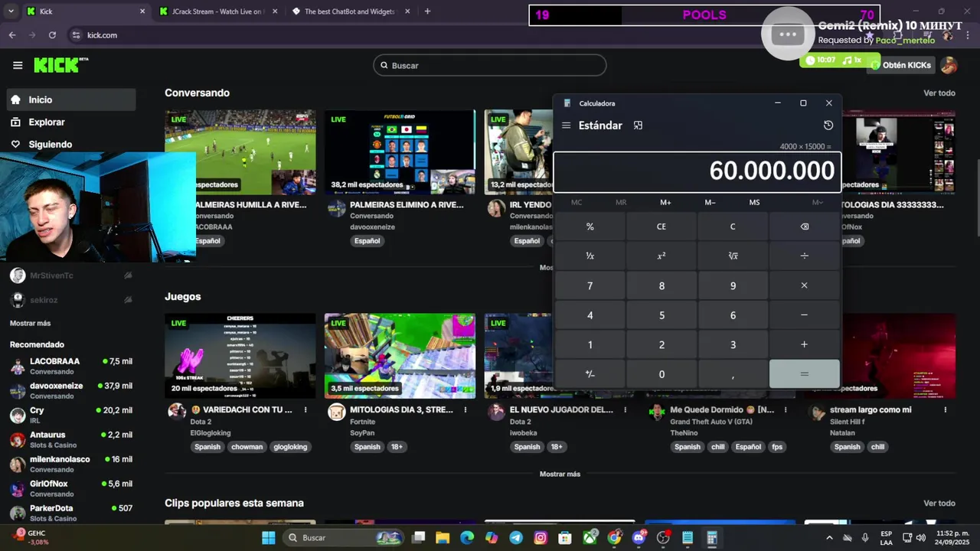
Task: Open the calculator history panel
Action: (828, 126)
